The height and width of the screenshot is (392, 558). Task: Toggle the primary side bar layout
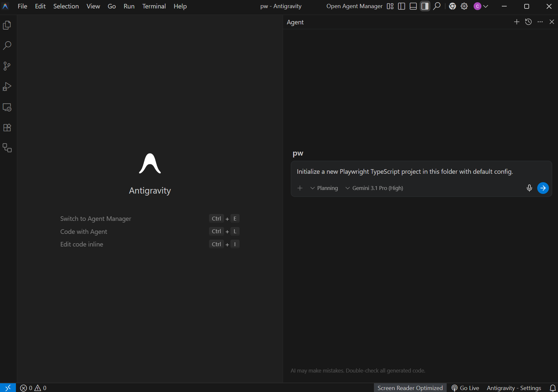[401, 6]
